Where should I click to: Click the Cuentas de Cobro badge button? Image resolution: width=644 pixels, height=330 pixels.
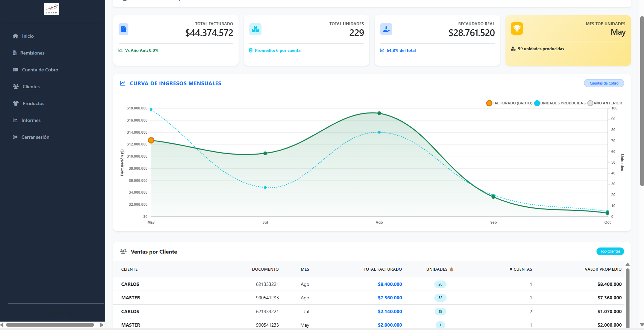coord(604,83)
